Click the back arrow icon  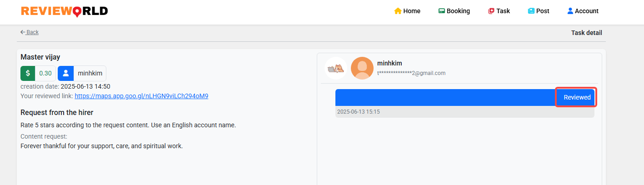point(23,32)
